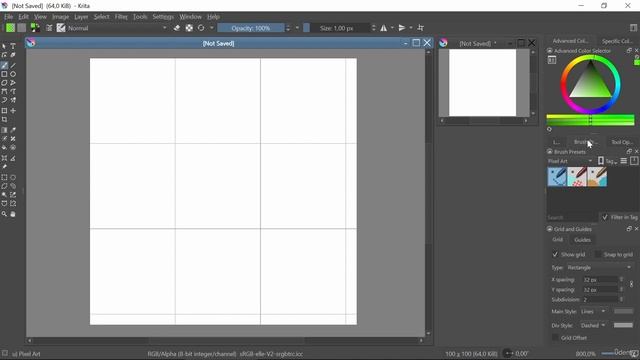
Task: Expand dropdown arrow after Opacity slider
Action: [x=297, y=28]
